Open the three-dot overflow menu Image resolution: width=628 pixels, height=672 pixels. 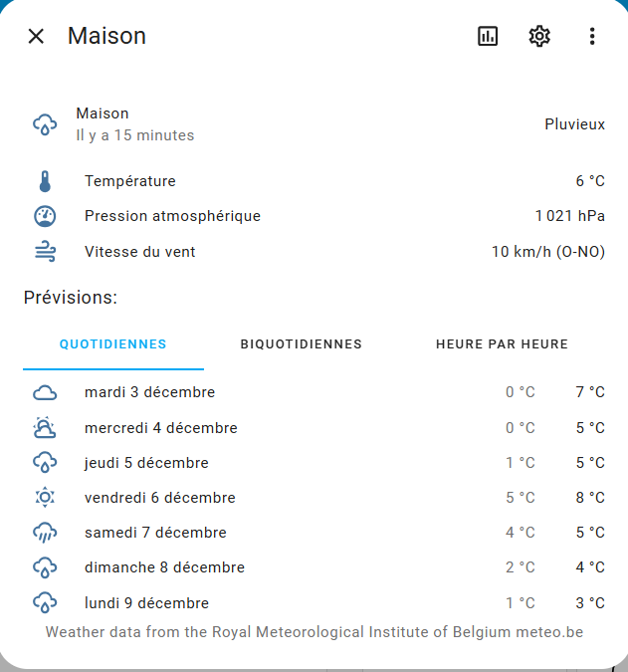point(592,37)
